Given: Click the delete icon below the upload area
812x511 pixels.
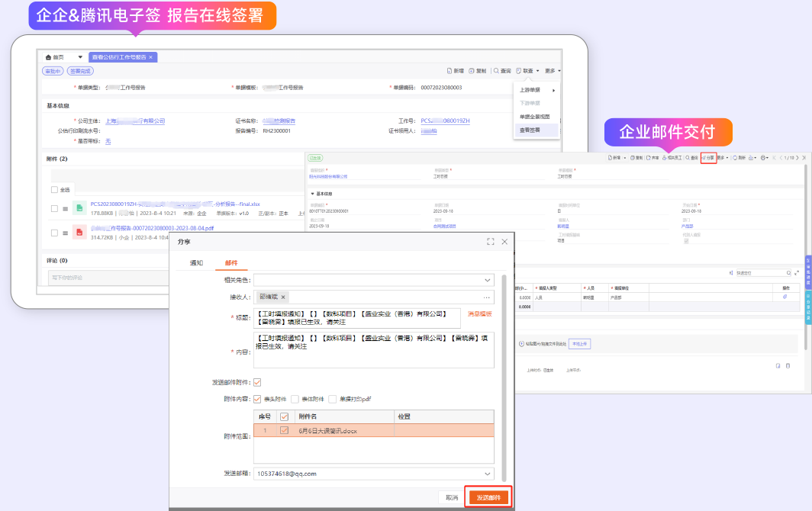Looking at the screenshot, I should click(x=788, y=366).
